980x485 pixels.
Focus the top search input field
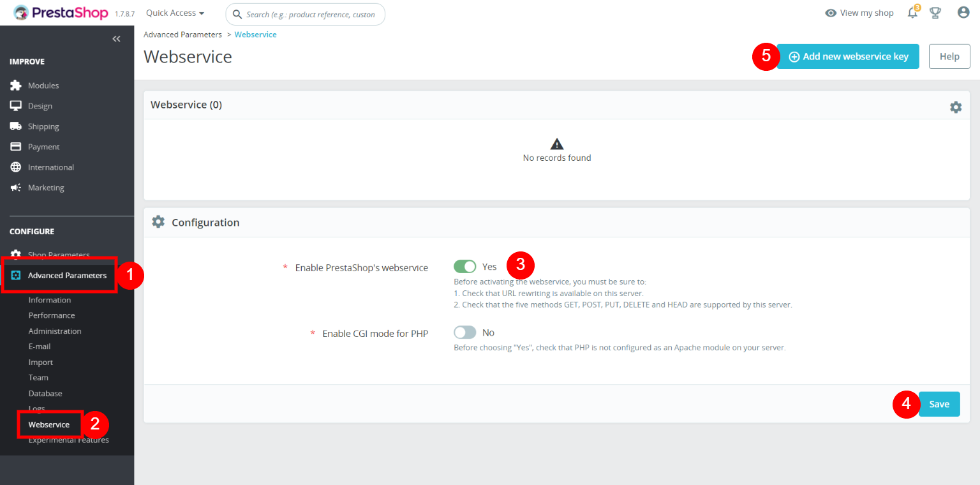(x=310, y=14)
